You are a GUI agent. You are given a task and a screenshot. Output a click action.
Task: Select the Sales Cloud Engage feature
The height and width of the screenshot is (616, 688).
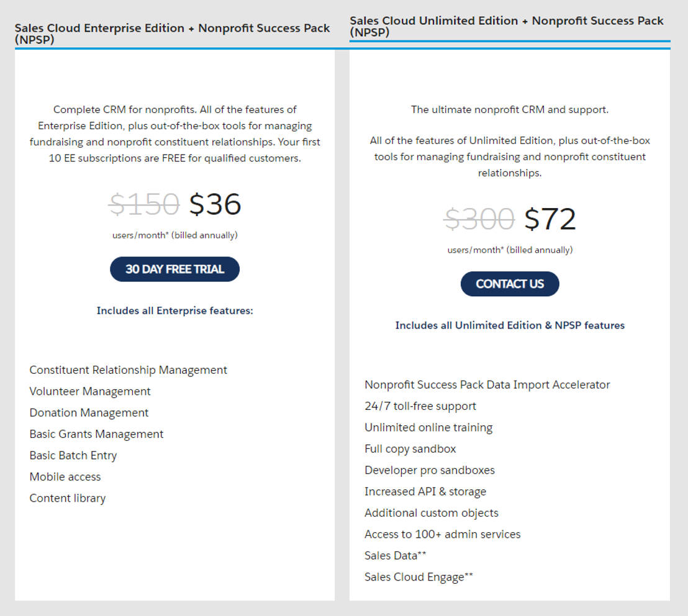click(x=418, y=577)
